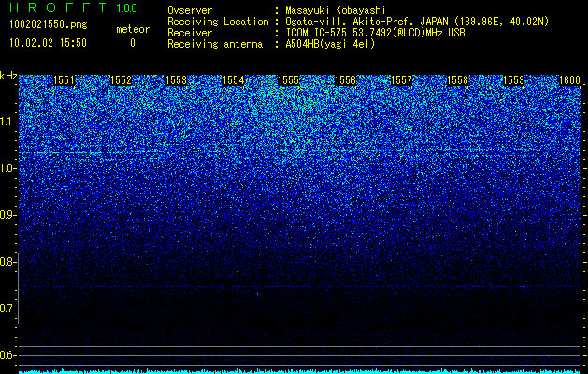Screen dimensions: 588x374
Task: Click the 0.8 kHz axis label
Action: point(7,262)
